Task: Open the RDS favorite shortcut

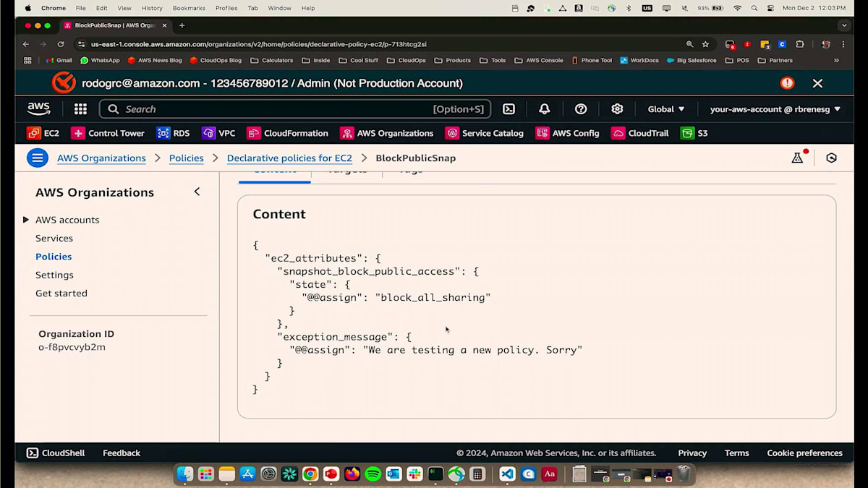Action: [173, 133]
